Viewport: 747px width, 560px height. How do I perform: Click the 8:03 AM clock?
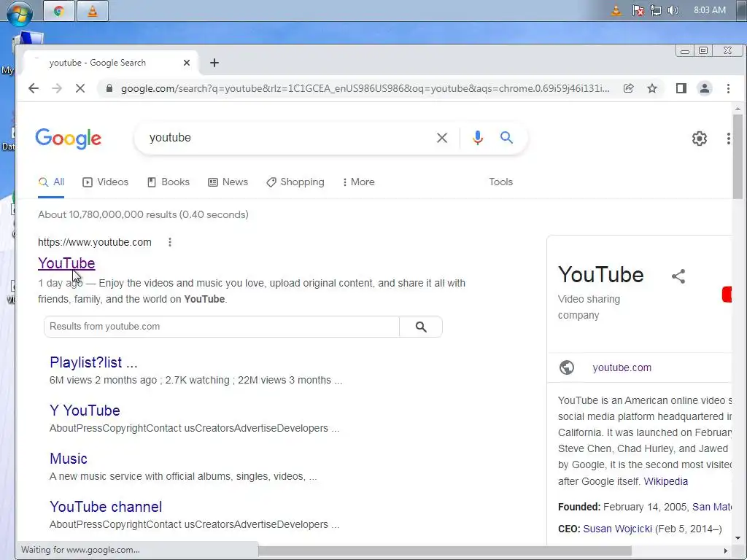pos(709,10)
